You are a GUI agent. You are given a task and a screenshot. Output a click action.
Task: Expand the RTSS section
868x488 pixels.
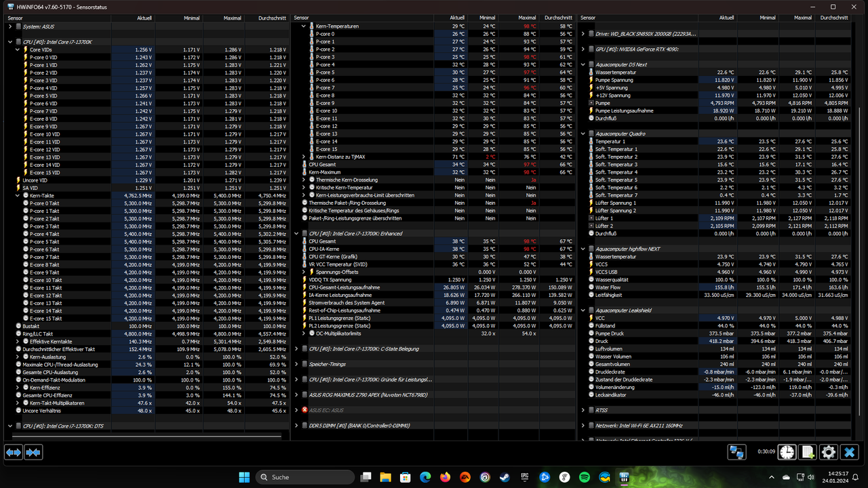tap(583, 410)
